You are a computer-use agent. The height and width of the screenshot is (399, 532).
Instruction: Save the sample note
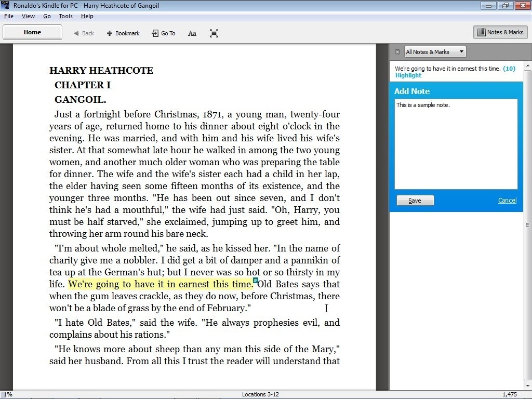(x=415, y=200)
